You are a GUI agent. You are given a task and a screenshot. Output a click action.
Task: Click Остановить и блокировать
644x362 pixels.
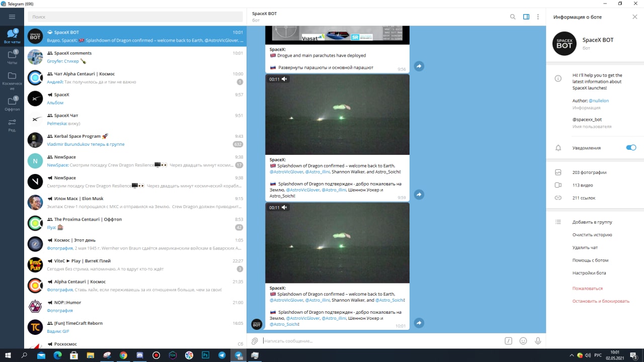coord(601,301)
